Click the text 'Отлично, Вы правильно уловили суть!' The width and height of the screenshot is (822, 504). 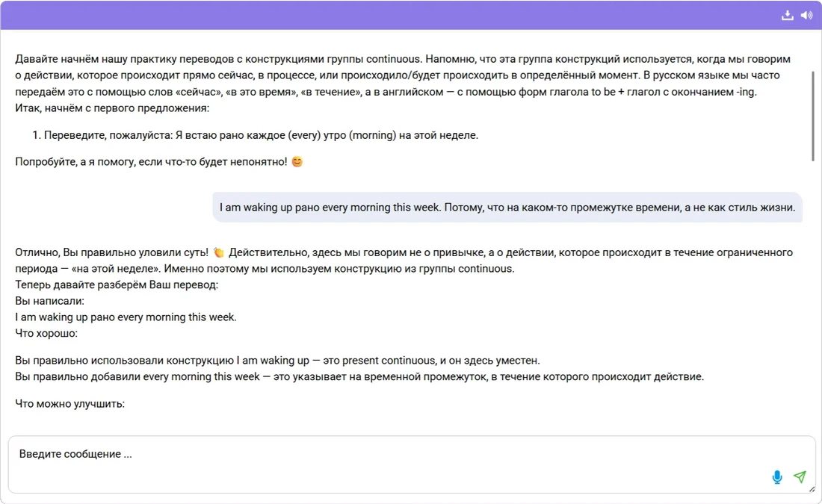[x=111, y=252]
